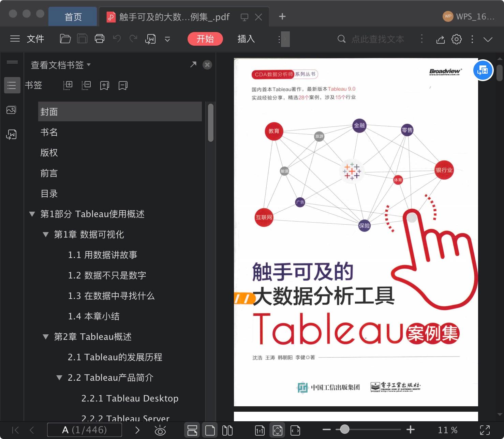Switch to the 开始 ribbon tab
Image resolution: width=504 pixels, height=439 pixels.
click(x=205, y=39)
